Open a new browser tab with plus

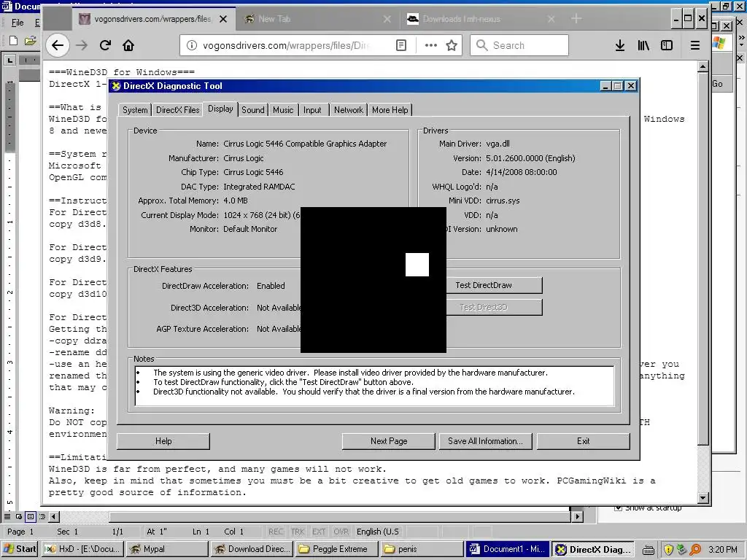tap(576, 18)
